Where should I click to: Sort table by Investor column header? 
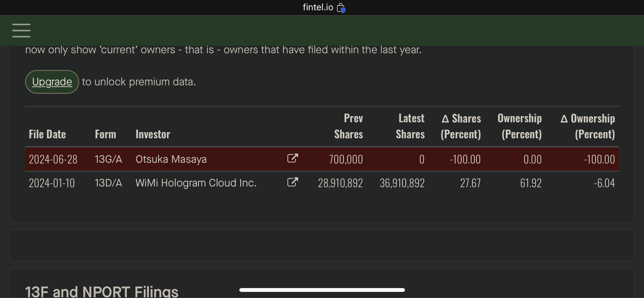[153, 134]
